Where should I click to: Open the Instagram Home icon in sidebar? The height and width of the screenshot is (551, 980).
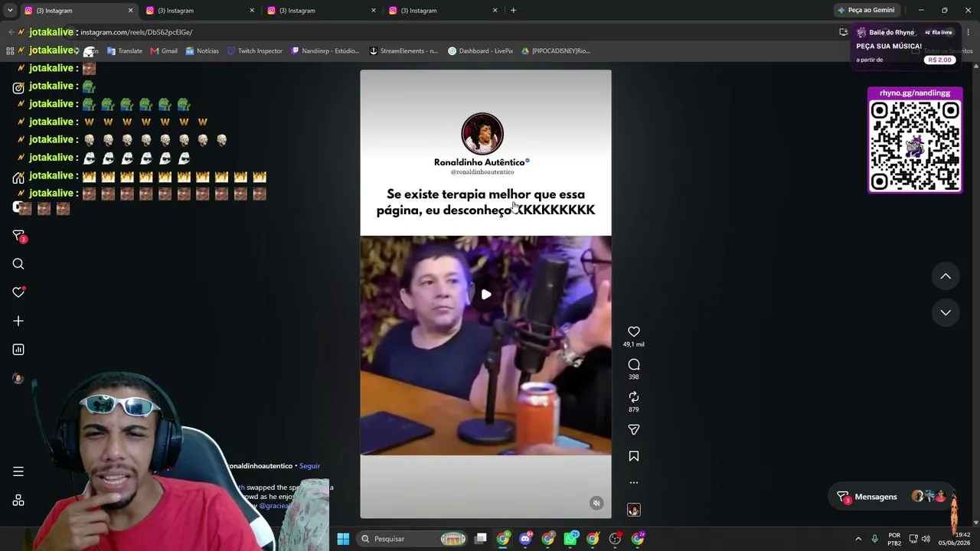click(18, 178)
